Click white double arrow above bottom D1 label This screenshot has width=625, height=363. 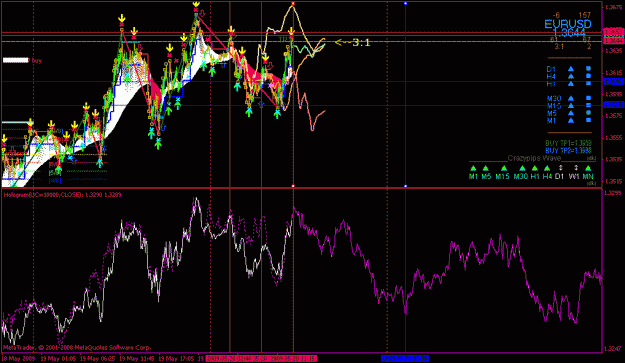pos(560,168)
